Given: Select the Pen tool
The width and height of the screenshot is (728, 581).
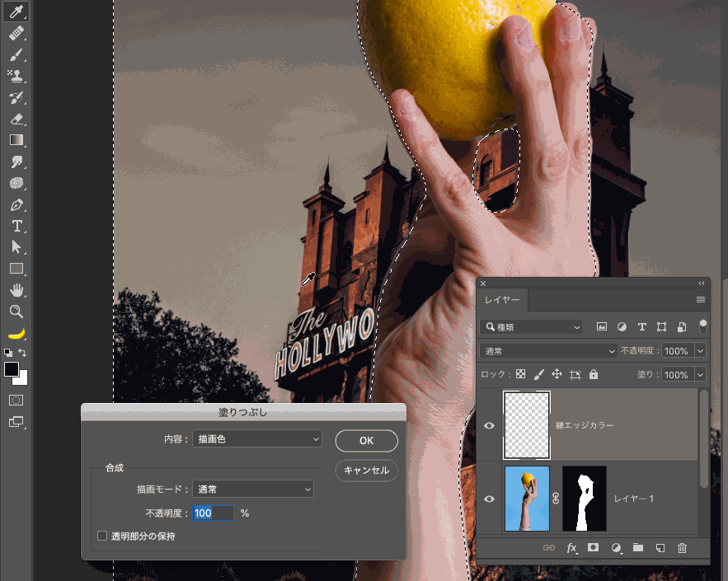Looking at the screenshot, I should [x=16, y=204].
